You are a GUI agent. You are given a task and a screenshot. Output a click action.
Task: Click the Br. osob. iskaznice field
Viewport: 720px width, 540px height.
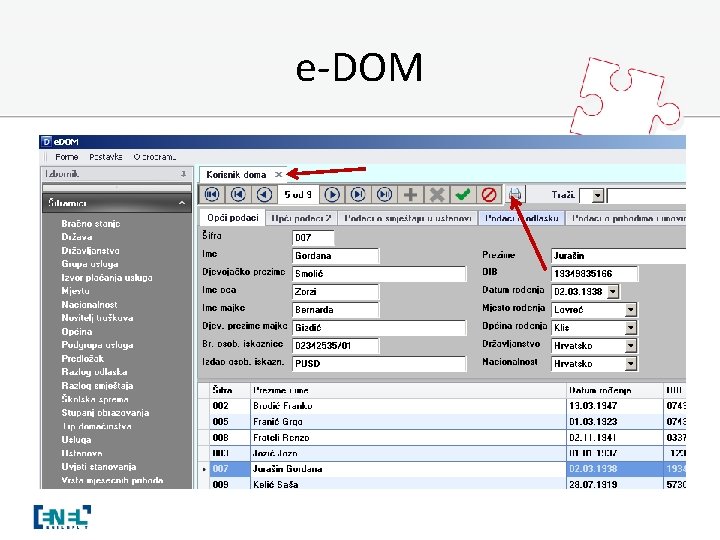click(x=335, y=346)
